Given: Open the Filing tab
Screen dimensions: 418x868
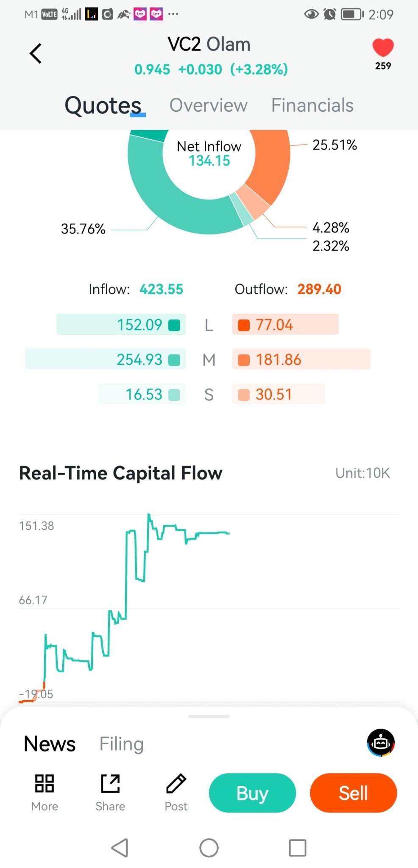Looking at the screenshot, I should click(x=122, y=744).
